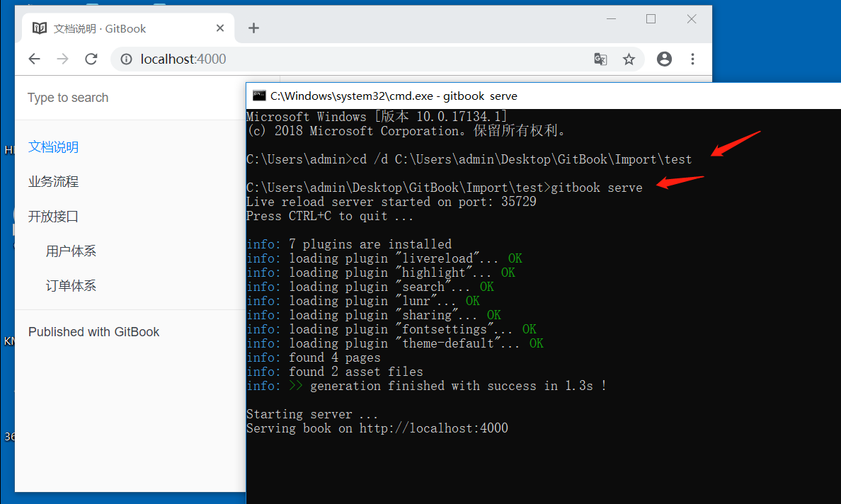The width and height of the screenshot is (841, 504).
Task: Open the 开放接口 chapter link
Action: pos(53,217)
